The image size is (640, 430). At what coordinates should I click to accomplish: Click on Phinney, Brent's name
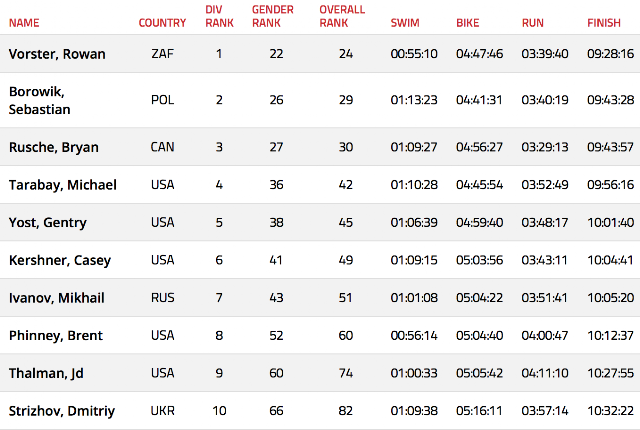tap(56, 335)
